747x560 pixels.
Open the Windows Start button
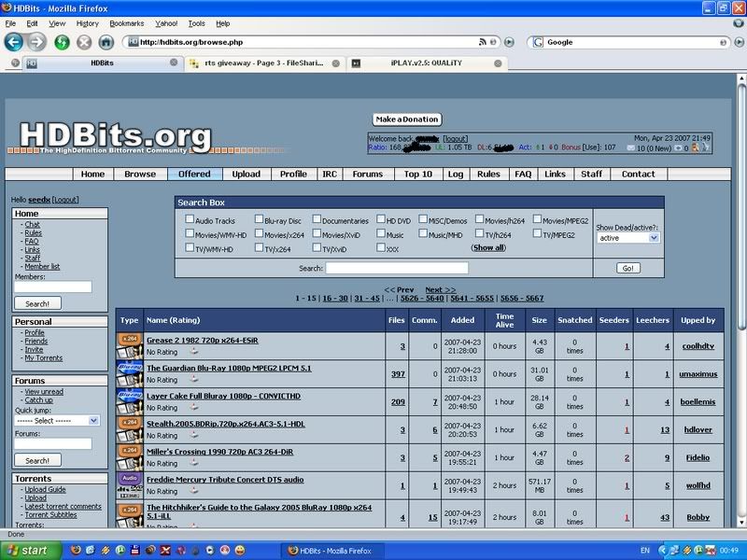click(31, 551)
